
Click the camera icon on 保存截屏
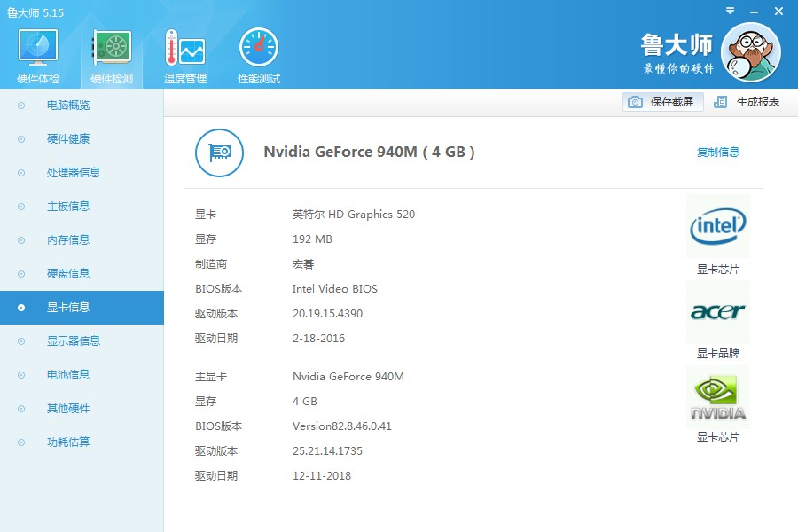(635, 101)
